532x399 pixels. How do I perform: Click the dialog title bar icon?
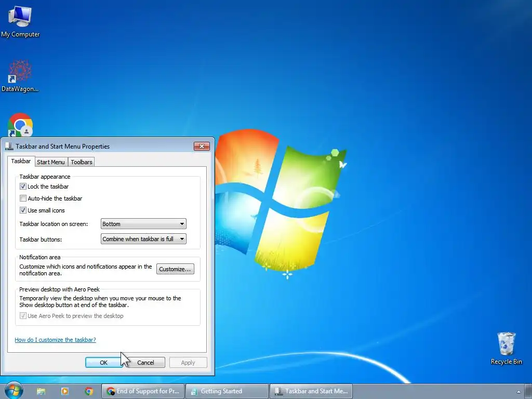coord(9,146)
